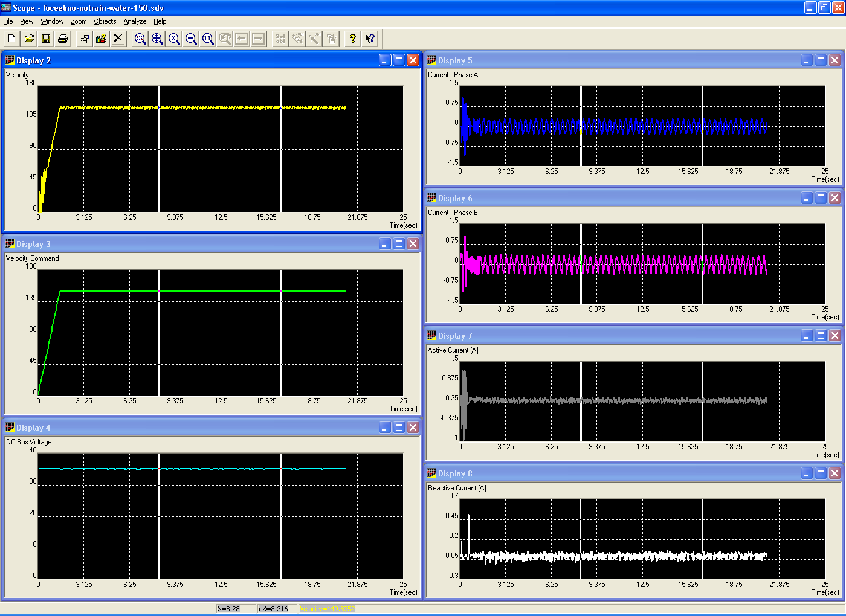
Task: Click the Display 8 title bar icon
Action: (431, 473)
